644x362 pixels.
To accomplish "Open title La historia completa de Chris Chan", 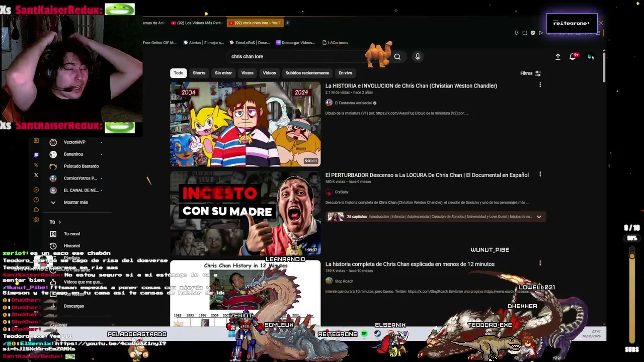I will pos(410,264).
